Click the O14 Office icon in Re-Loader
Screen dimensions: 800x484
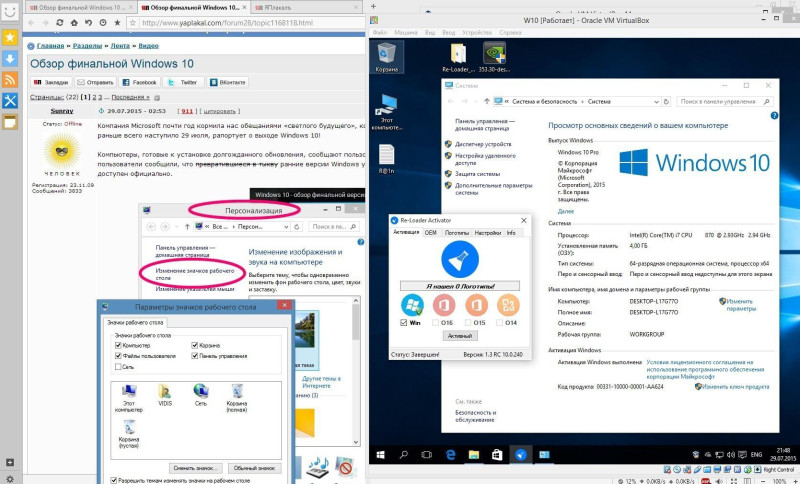coord(508,305)
